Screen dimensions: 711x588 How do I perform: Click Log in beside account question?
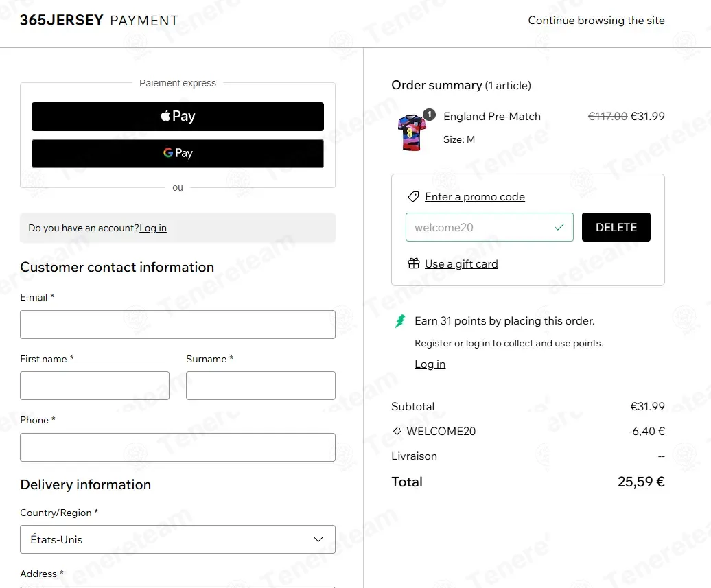pos(153,228)
